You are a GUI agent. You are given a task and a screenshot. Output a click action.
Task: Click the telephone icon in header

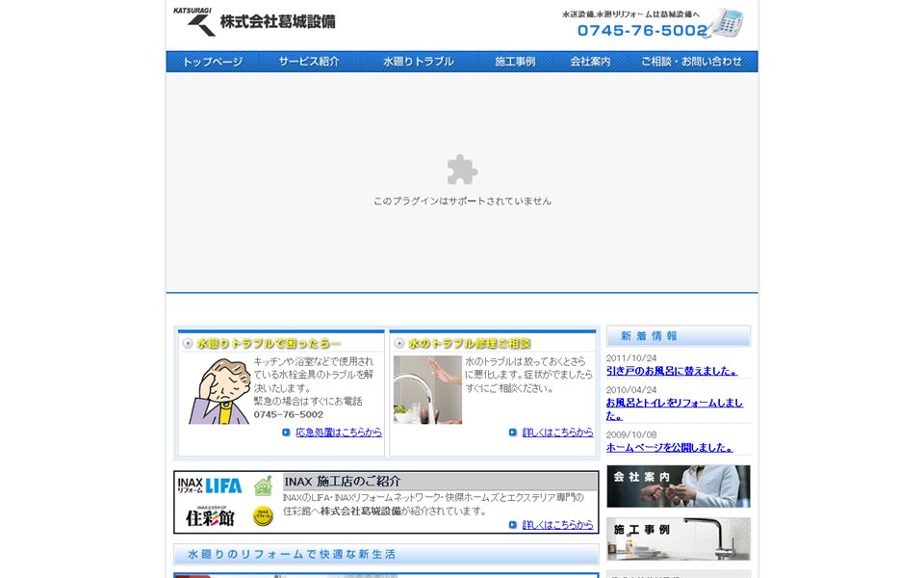tap(726, 23)
